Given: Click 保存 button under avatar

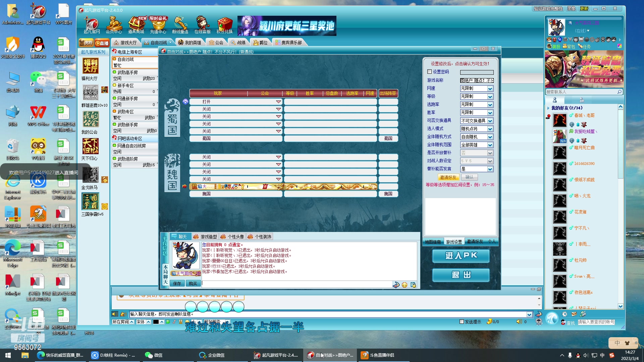Looking at the screenshot, I should (x=177, y=284).
